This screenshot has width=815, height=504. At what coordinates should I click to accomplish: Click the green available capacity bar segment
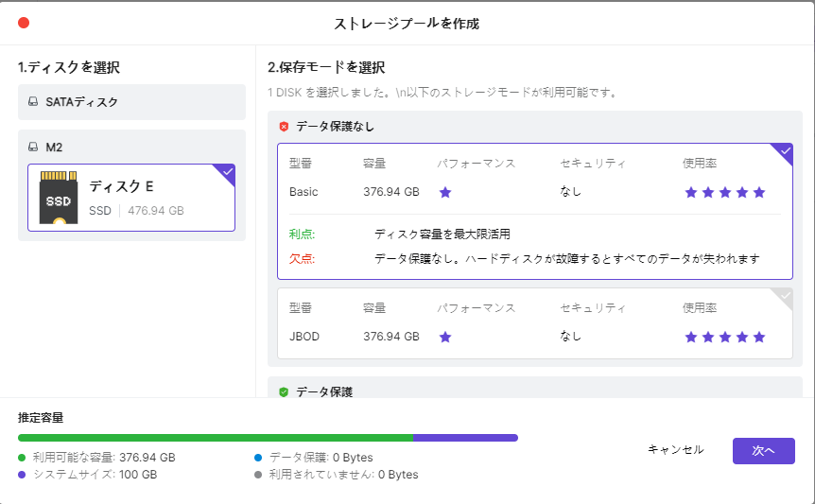(216, 438)
